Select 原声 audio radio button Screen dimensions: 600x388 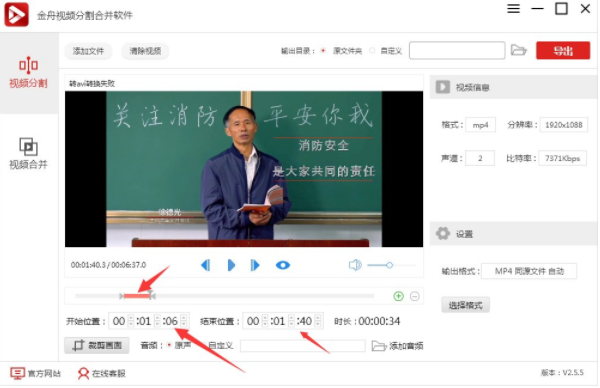tap(170, 346)
